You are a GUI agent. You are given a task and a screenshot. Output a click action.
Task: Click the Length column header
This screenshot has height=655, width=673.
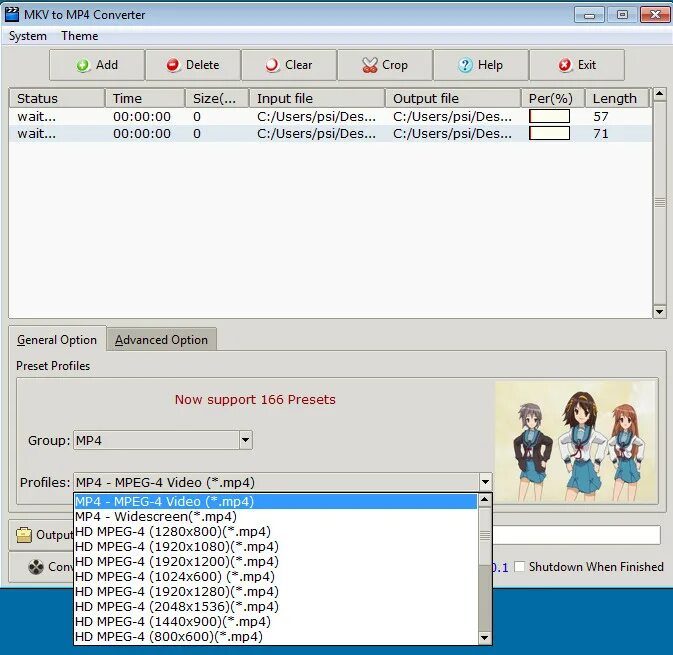point(618,98)
